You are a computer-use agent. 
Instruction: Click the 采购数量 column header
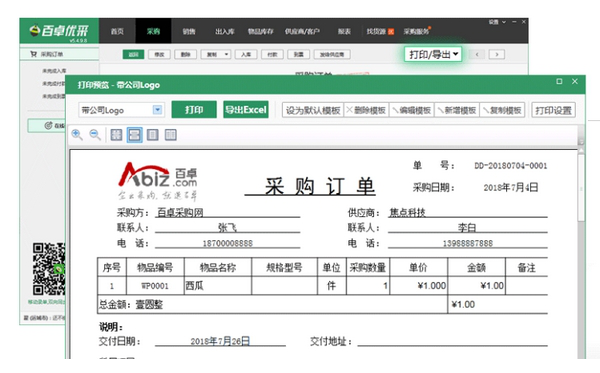[x=368, y=267]
